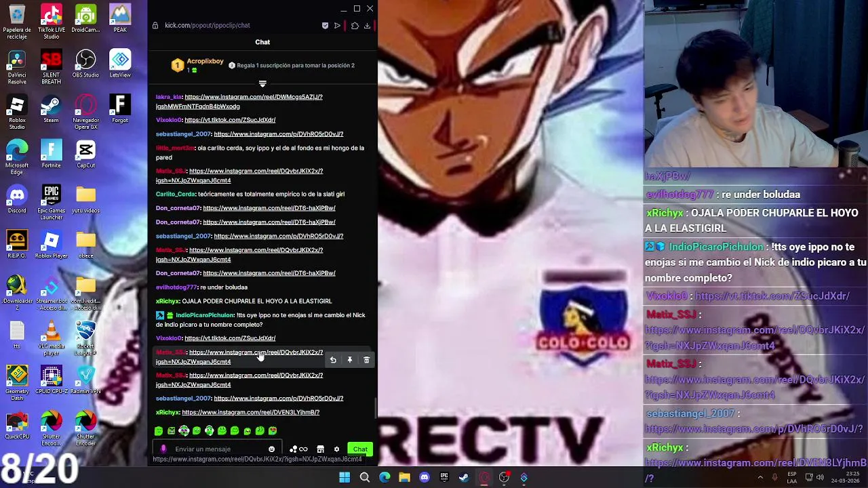Insert the headphones emote
The image size is (868, 488).
209,430
